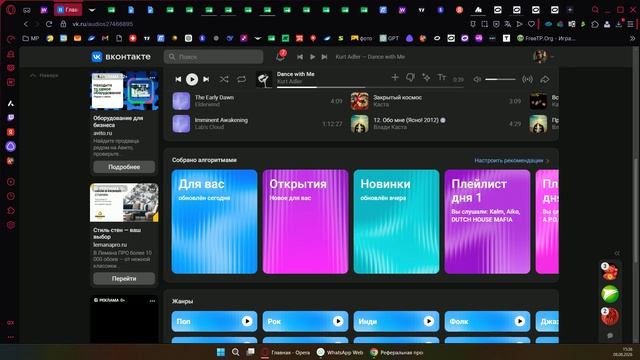Open settings gear in Opera sidebar
The width and height of the screenshot is (640, 360).
point(11,225)
